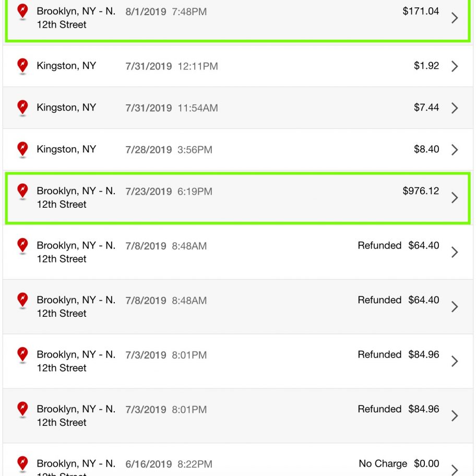Click the pin icon for Kingston 11:54AM entry
The image size is (476, 476).
22,108
